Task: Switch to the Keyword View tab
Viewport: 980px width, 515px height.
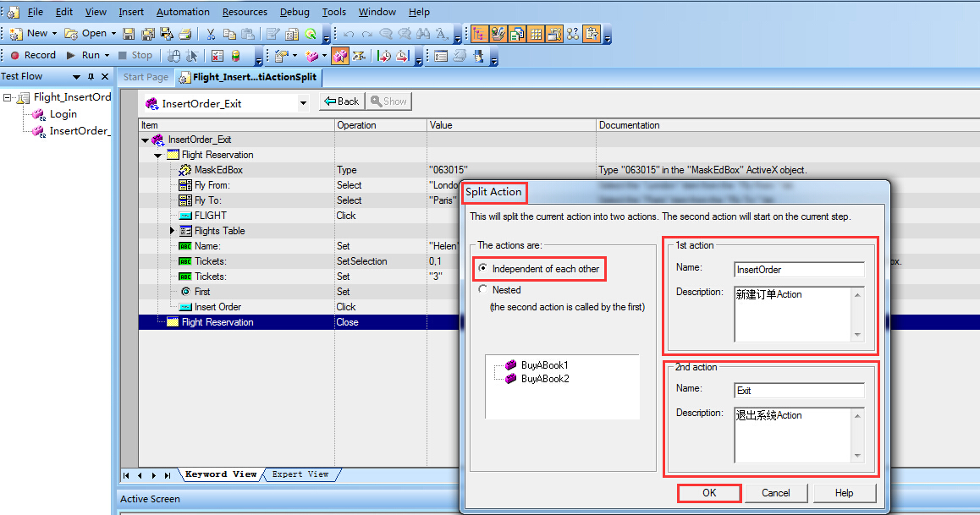Action: 221,474
